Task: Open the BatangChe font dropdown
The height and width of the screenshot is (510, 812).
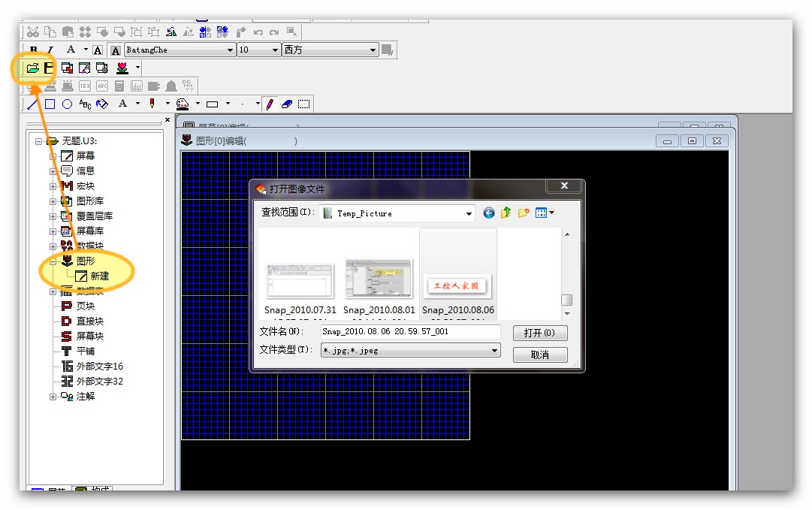Action: [x=230, y=50]
